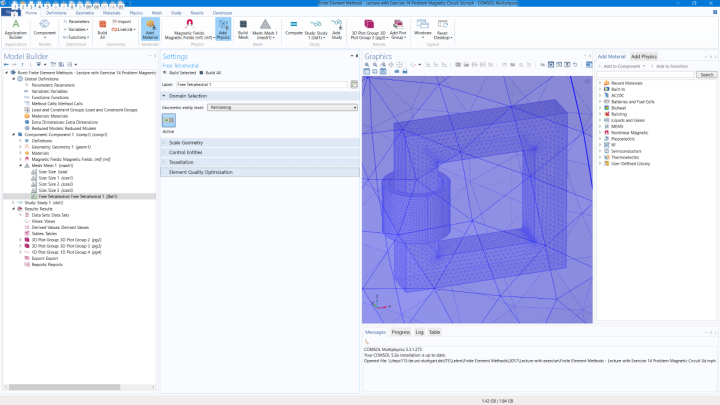Screen dimensions: 720x405
Task: Click the Label text field
Action: point(262,84)
